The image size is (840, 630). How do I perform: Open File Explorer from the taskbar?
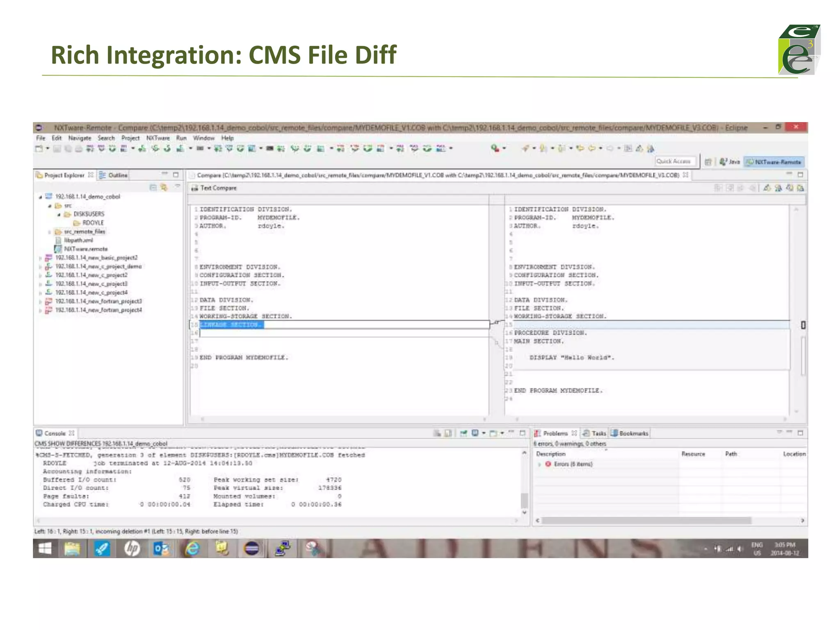(x=72, y=548)
